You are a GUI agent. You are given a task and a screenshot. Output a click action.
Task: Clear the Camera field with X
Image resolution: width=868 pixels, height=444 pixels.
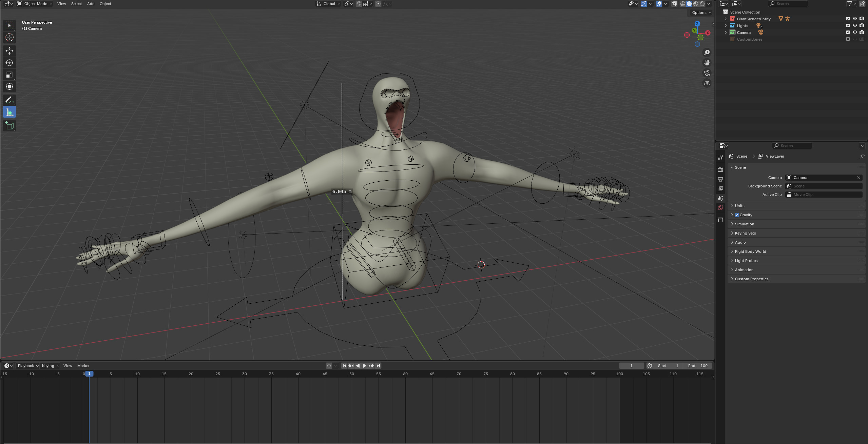point(859,178)
